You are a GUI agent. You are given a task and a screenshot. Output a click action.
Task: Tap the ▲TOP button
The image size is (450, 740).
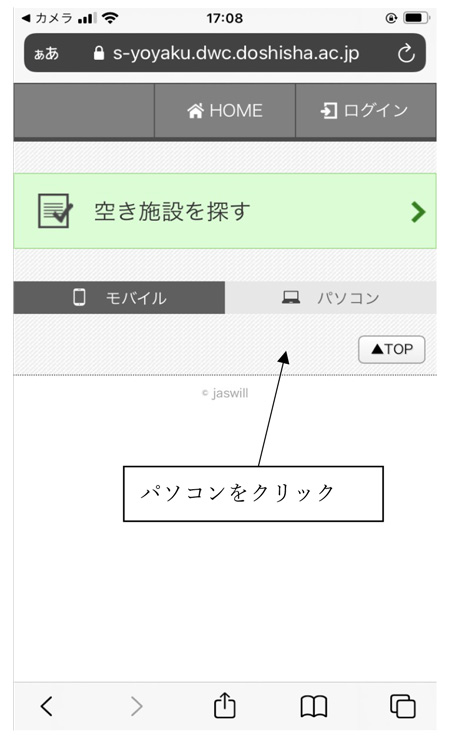[x=392, y=349]
